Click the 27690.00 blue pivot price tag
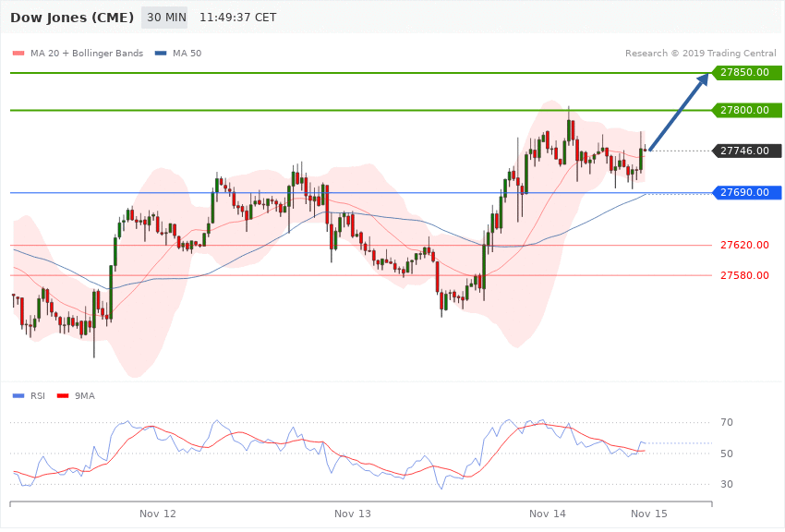Viewport: 785px width, 532px height. [746, 192]
